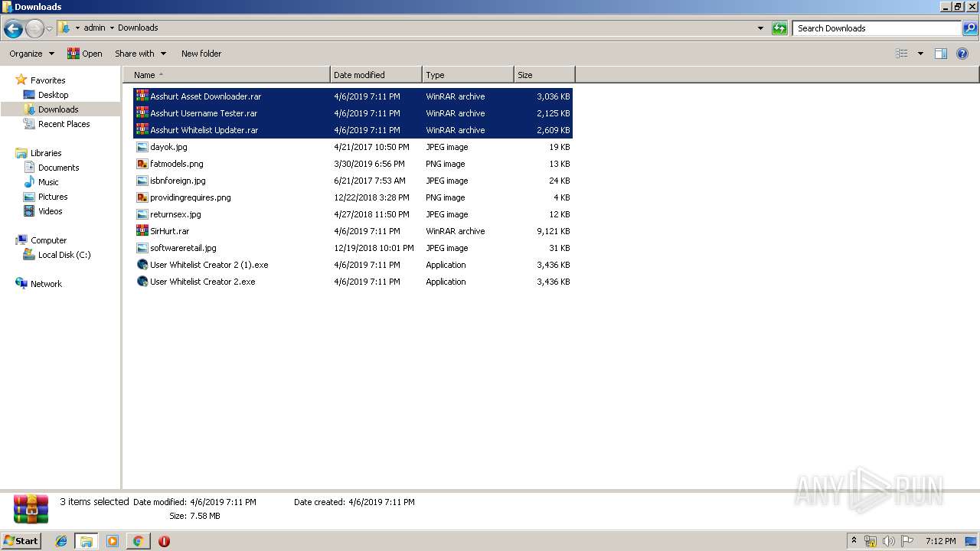Viewport: 980px width, 551px height.
Task: Expand the address bar history dropdown
Action: pos(760,28)
